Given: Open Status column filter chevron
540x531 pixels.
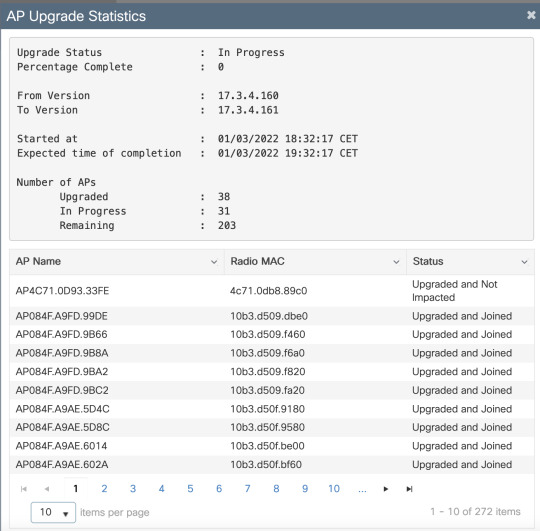Looking at the screenshot, I should [x=524, y=262].
